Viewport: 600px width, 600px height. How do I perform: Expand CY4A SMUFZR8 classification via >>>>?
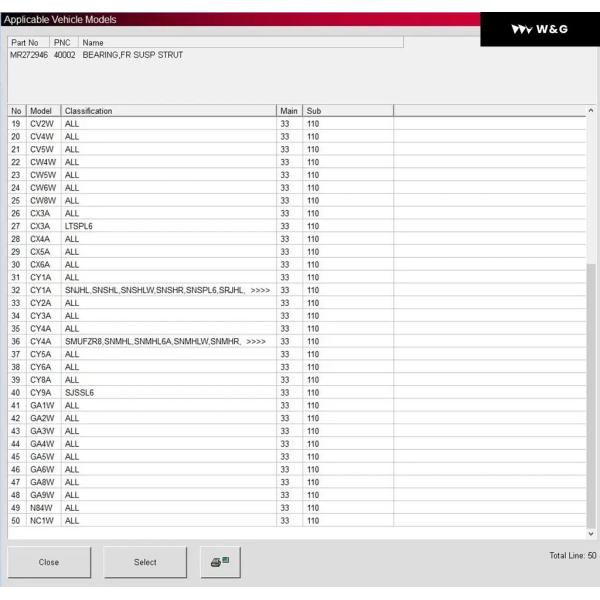click(x=256, y=341)
